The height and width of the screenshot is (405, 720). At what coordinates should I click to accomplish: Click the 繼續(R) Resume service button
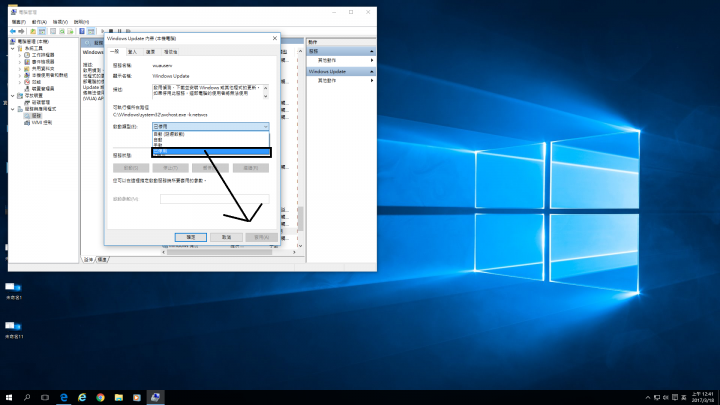[251, 168]
